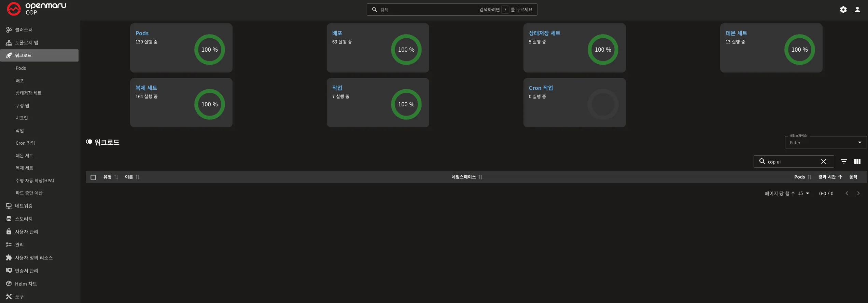Open 배포 in the sidebar
This screenshot has height=303, width=868.
pyautogui.click(x=20, y=81)
